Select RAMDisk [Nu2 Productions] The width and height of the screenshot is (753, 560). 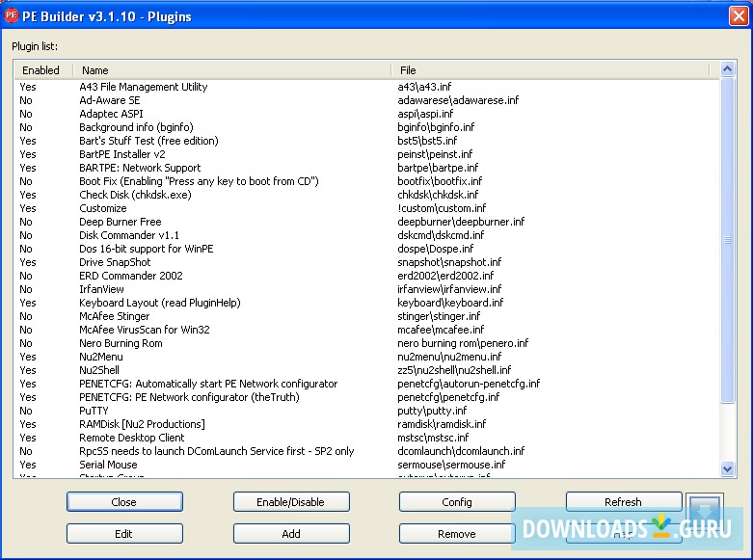point(142,423)
